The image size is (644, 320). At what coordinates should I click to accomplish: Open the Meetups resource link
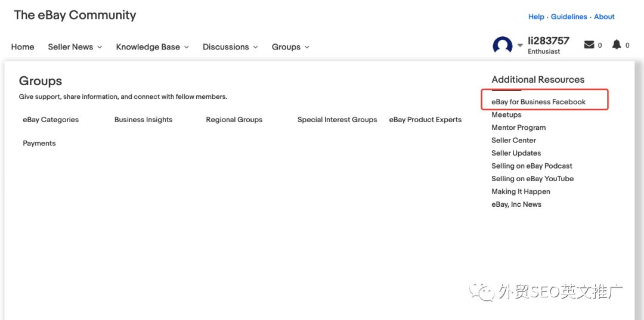point(506,115)
